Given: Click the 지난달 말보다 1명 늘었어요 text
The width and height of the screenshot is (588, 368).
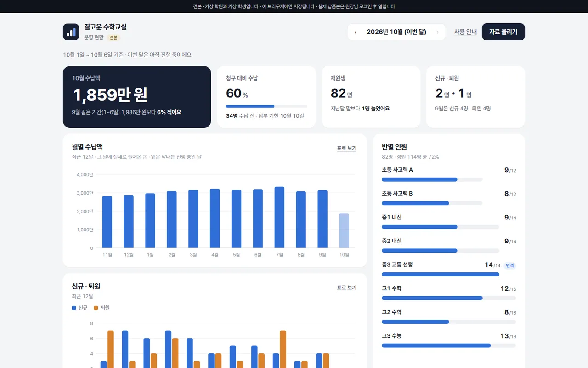Looking at the screenshot, I should (360, 109).
